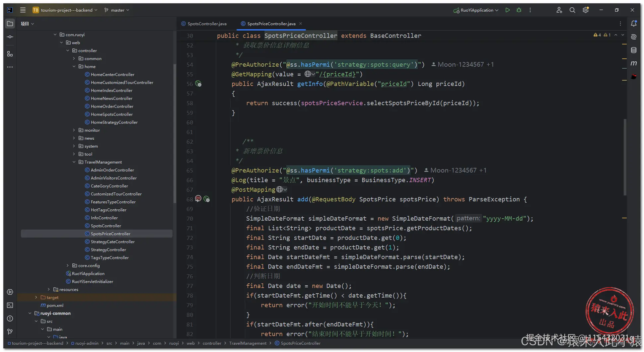
Task: Open the project selector dropdown
Action: (x=65, y=10)
